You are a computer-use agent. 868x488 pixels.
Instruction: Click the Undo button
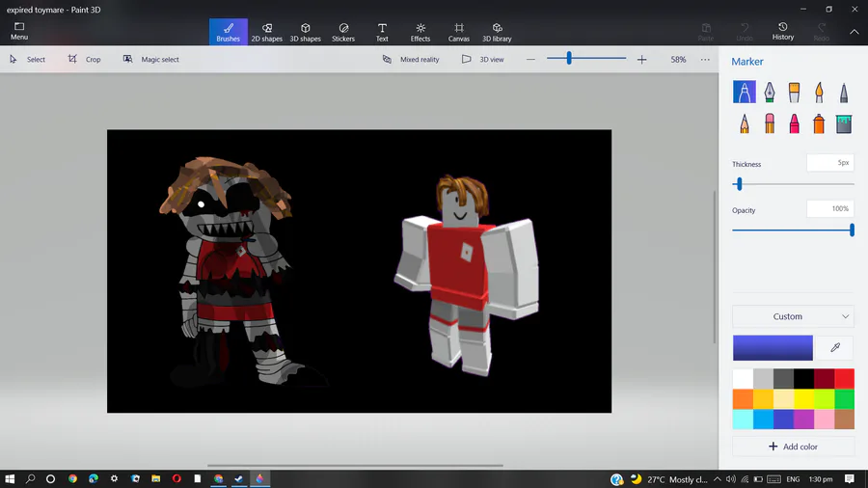[x=745, y=32]
